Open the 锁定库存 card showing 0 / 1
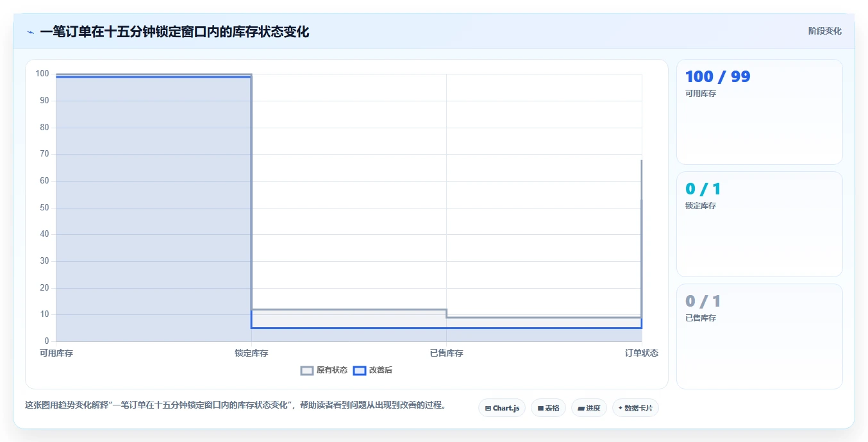This screenshot has height=442, width=868. (759, 224)
